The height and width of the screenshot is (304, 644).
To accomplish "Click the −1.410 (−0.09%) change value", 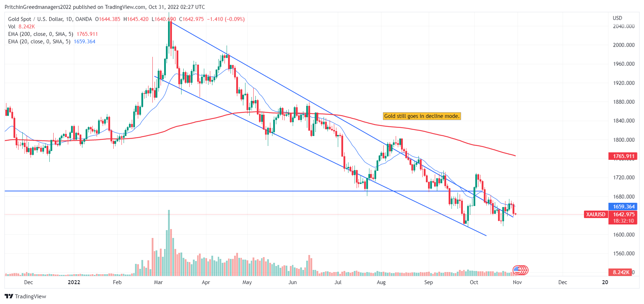I will coord(226,19).
